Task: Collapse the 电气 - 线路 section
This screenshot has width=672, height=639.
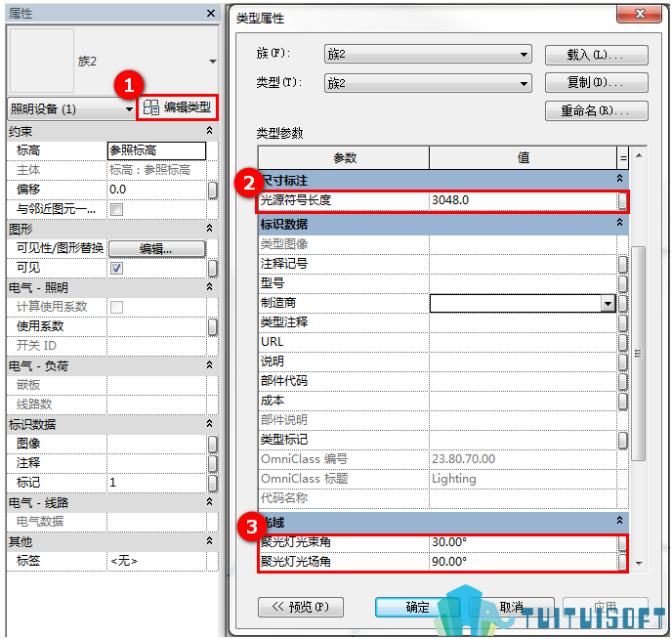Action: (209, 502)
